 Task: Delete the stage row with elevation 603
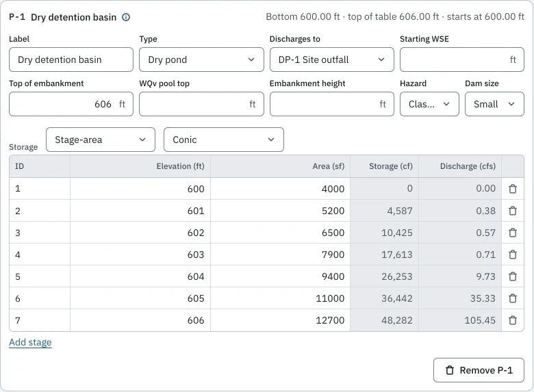pyautogui.click(x=513, y=254)
